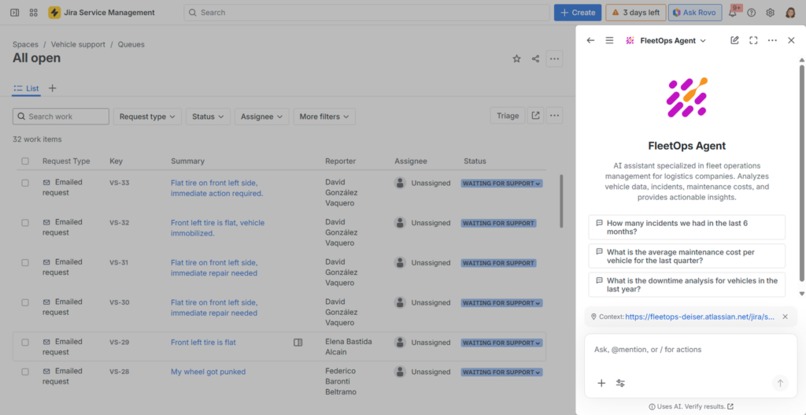Viewport: 806px width, 415px height.
Task: Check the box for VS-28
Action: click(25, 372)
